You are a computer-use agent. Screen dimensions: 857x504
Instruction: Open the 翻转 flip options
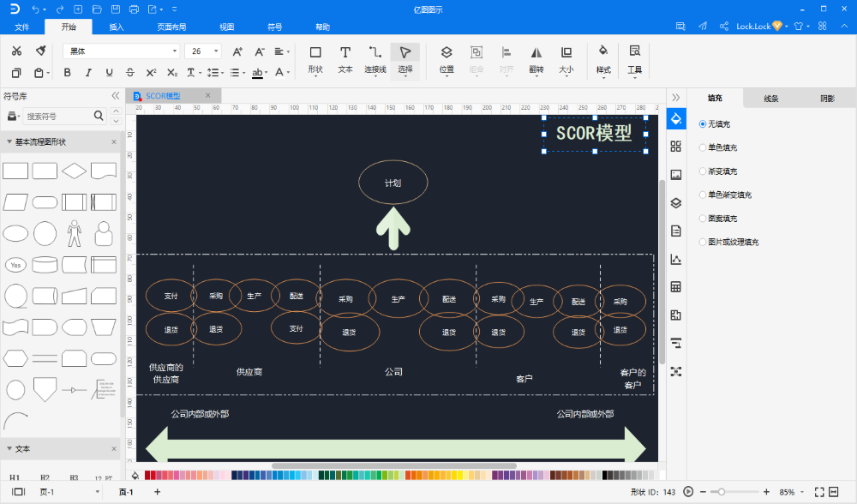[x=536, y=60]
